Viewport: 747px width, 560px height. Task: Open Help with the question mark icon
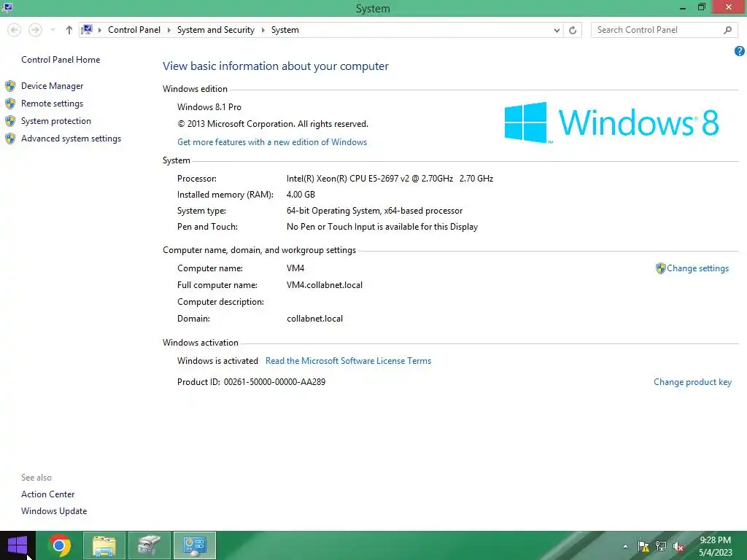740,51
